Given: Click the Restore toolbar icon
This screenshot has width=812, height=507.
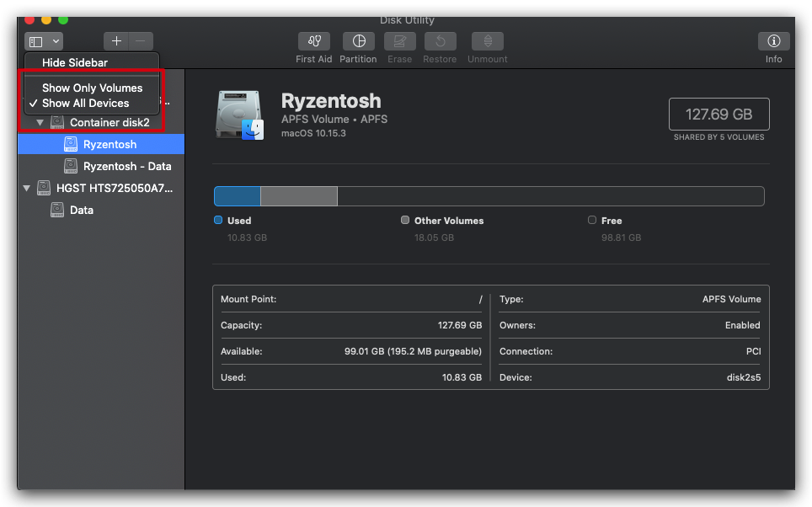Looking at the screenshot, I should click(441, 41).
